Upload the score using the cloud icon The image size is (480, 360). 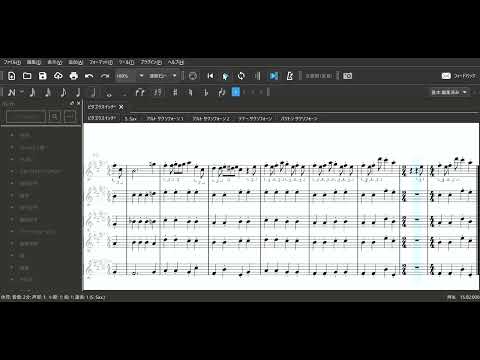pos(58,76)
